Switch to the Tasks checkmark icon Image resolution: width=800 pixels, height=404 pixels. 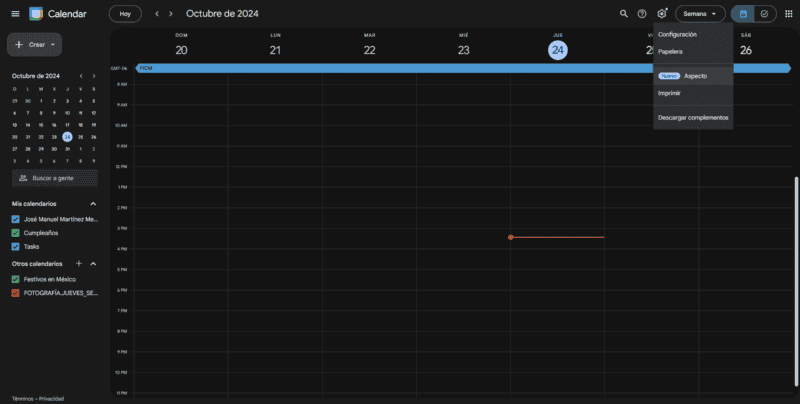(764, 14)
